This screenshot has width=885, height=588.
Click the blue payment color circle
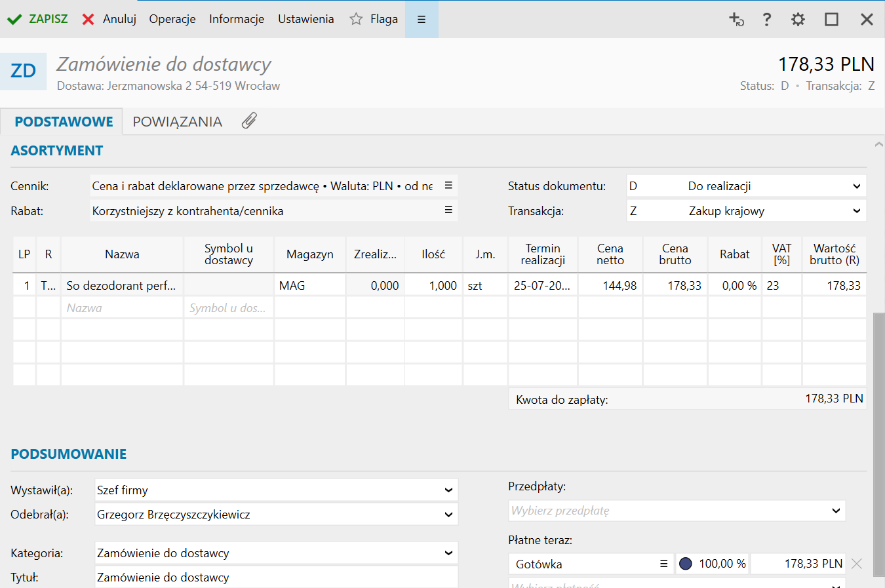click(x=686, y=564)
